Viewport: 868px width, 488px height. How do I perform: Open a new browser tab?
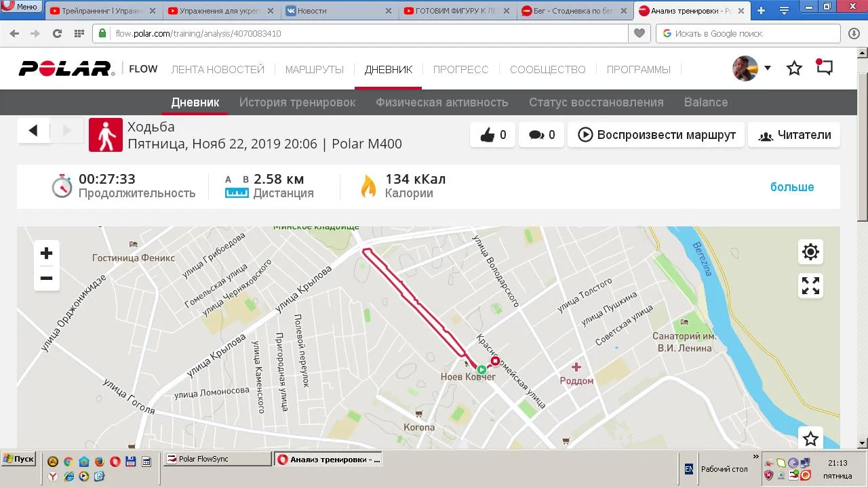[761, 10]
